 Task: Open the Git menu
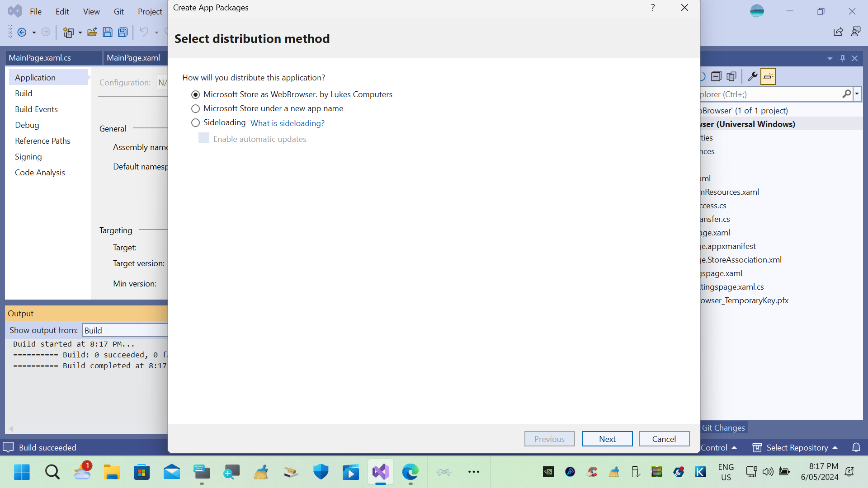[x=118, y=11]
